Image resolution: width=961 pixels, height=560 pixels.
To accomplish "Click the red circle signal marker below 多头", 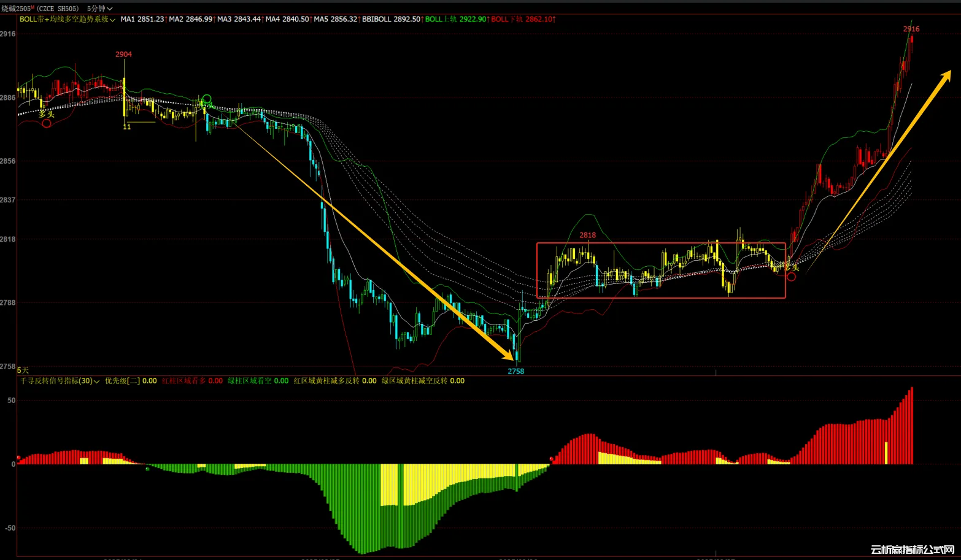I will tap(47, 123).
